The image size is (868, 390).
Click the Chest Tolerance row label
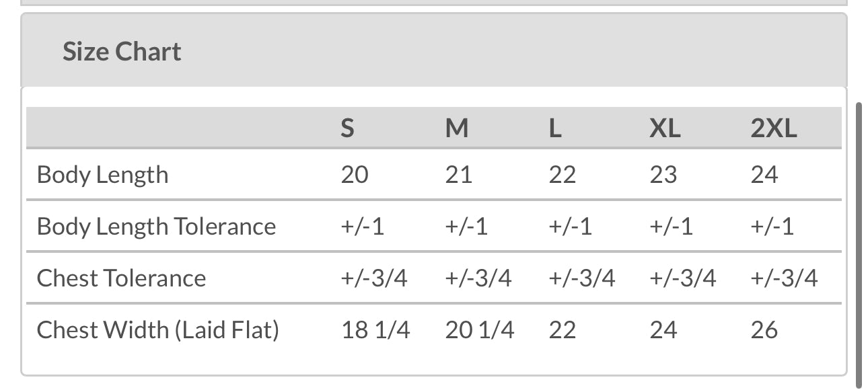[121, 278]
